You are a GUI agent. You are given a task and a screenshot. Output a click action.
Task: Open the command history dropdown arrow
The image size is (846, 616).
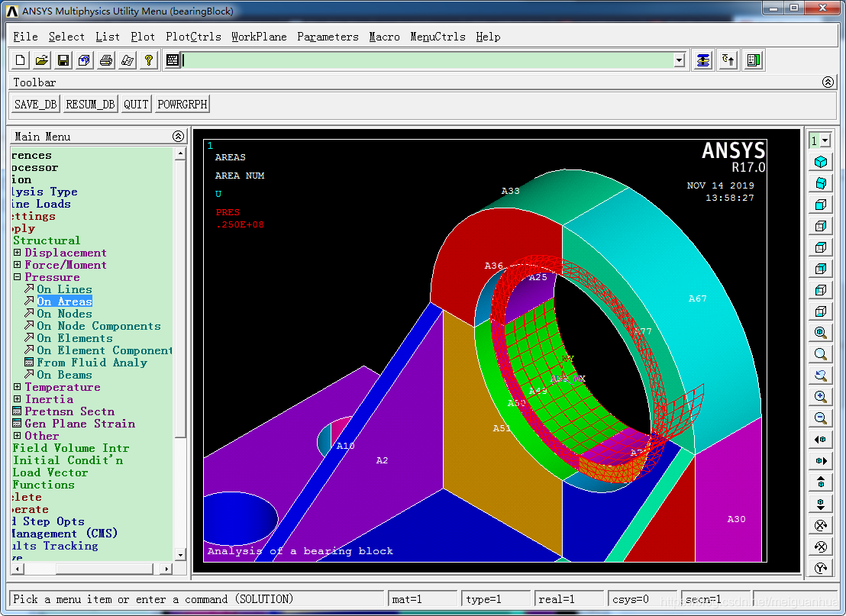click(680, 60)
